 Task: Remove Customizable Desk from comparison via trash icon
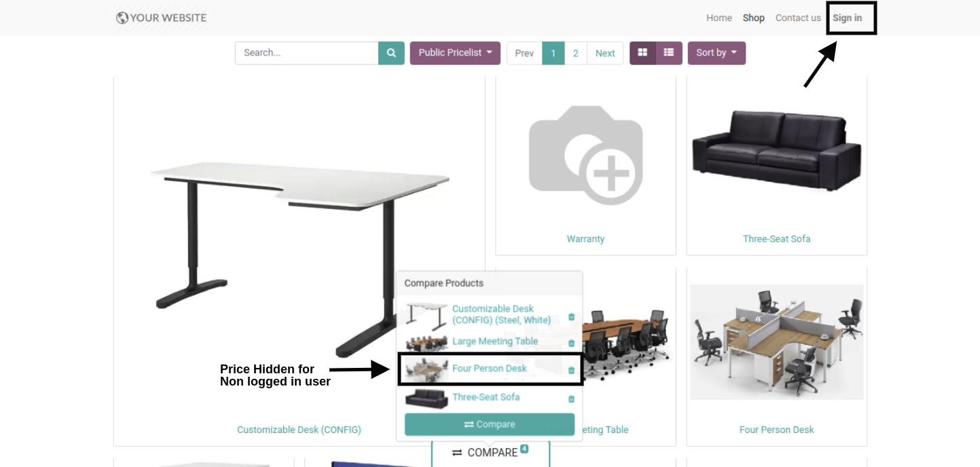point(571,317)
